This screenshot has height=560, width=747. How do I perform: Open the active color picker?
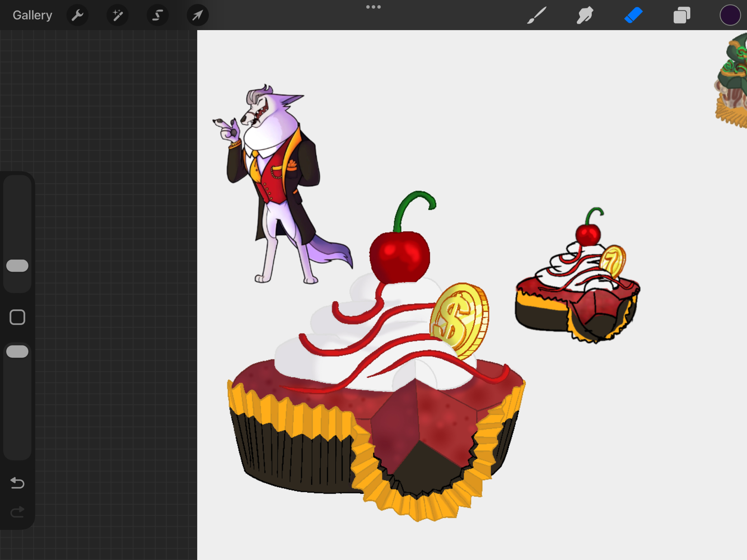[x=730, y=15]
